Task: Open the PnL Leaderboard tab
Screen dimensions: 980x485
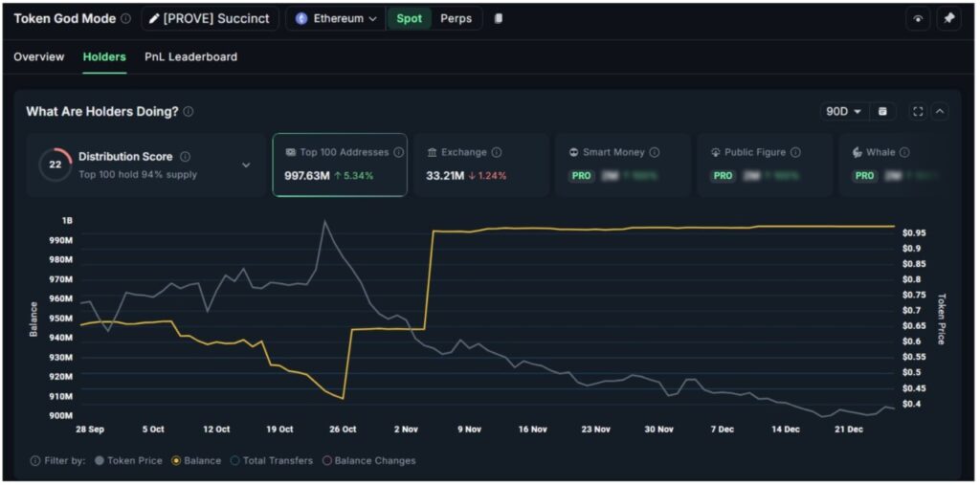Action: 190,57
